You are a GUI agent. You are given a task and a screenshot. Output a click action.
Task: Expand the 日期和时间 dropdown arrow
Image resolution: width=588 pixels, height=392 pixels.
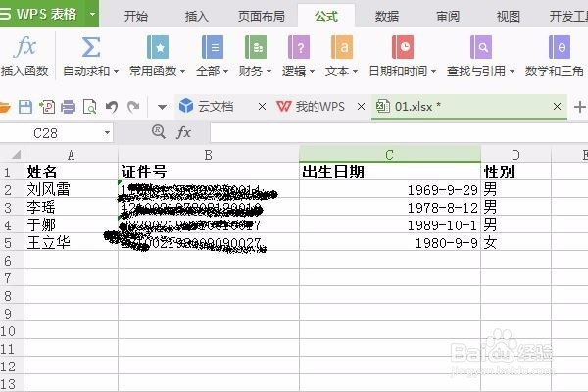coord(433,71)
